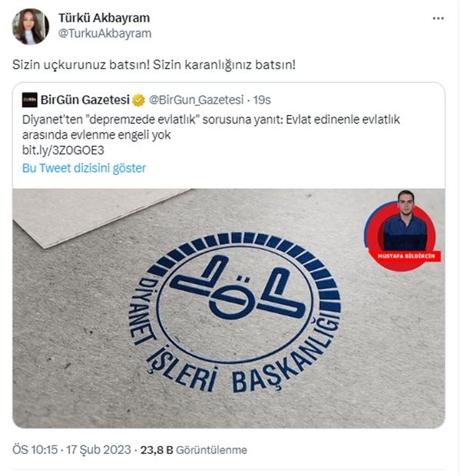Click the BirGün Gazetesi small avatar
Image resolution: width=461 pixels, height=476 pixels.
point(29,100)
